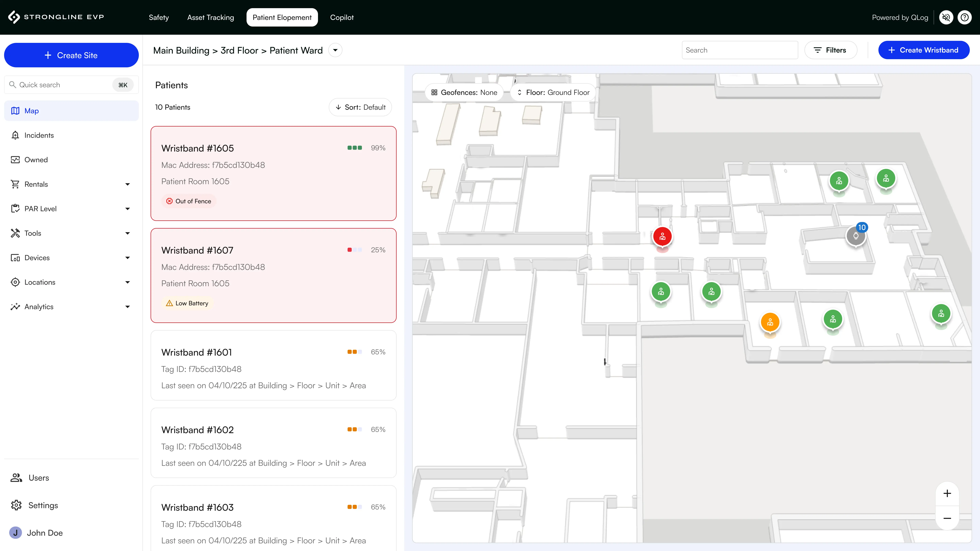980x551 pixels.
Task: Open the Geofences: None selector
Action: 464,92
